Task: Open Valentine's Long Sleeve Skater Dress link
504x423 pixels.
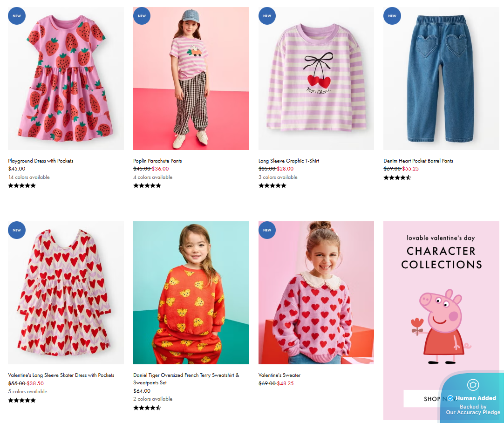Action: (61, 375)
